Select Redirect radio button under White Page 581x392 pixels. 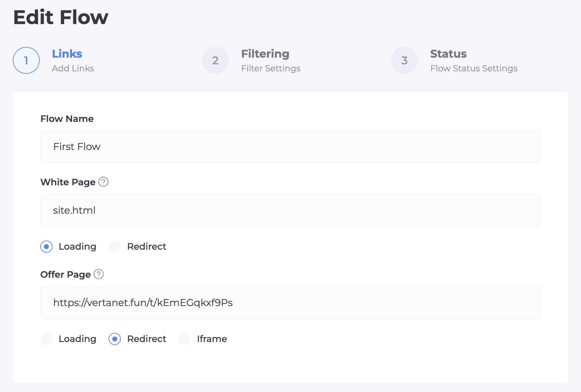[x=115, y=246]
